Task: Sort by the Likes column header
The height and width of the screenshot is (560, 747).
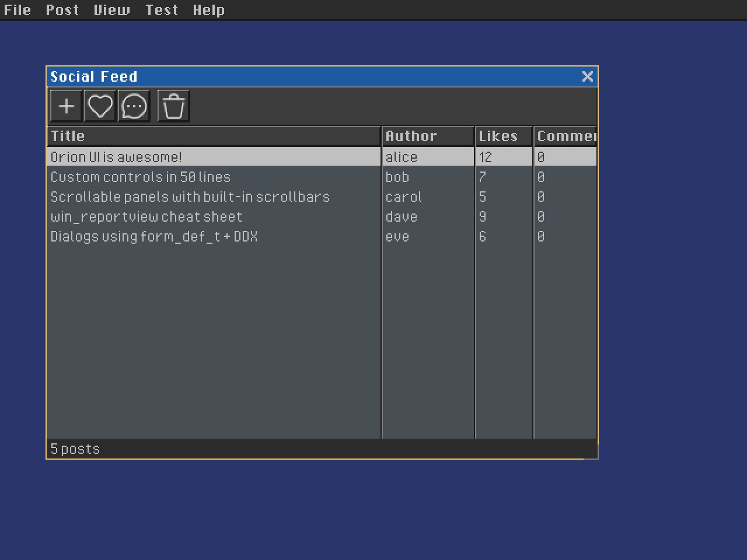Action: point(504,136)
